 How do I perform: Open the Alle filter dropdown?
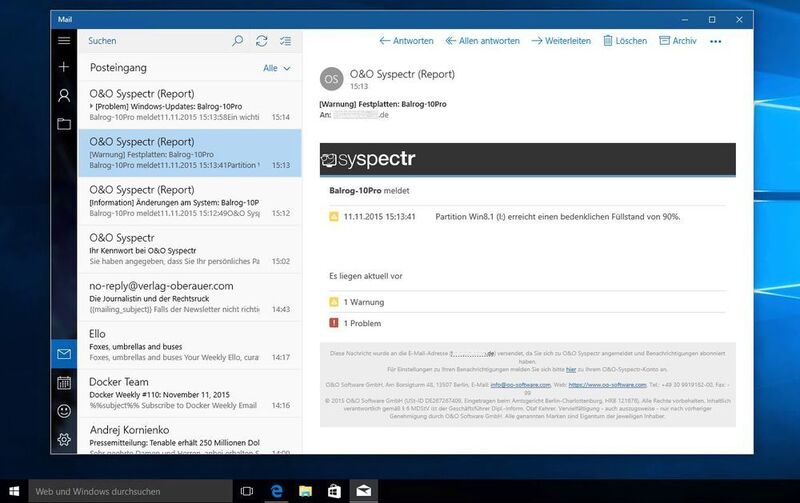coord(277,68)
